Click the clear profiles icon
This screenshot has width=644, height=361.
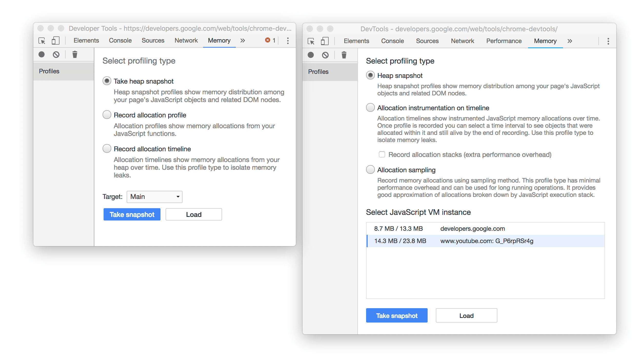coord(75,55)
